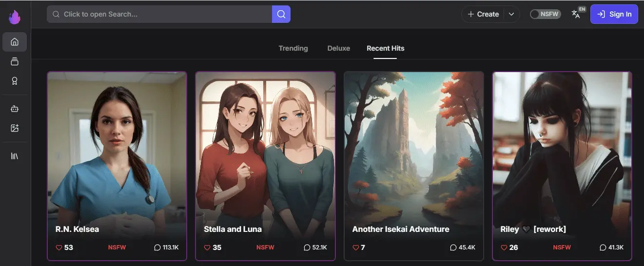Open the language translate icon
The width and height of the screenshot is (644, 266).
tap(576, 14)
